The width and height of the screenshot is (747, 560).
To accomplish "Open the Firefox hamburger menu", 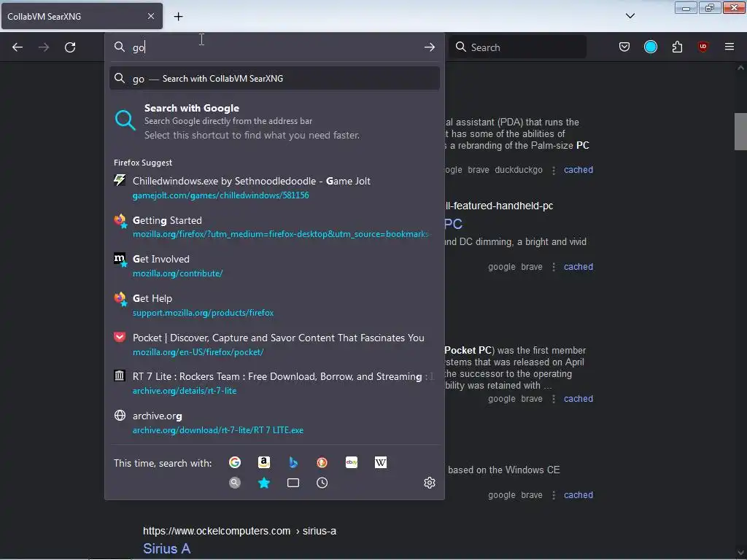I will [729, 47].
